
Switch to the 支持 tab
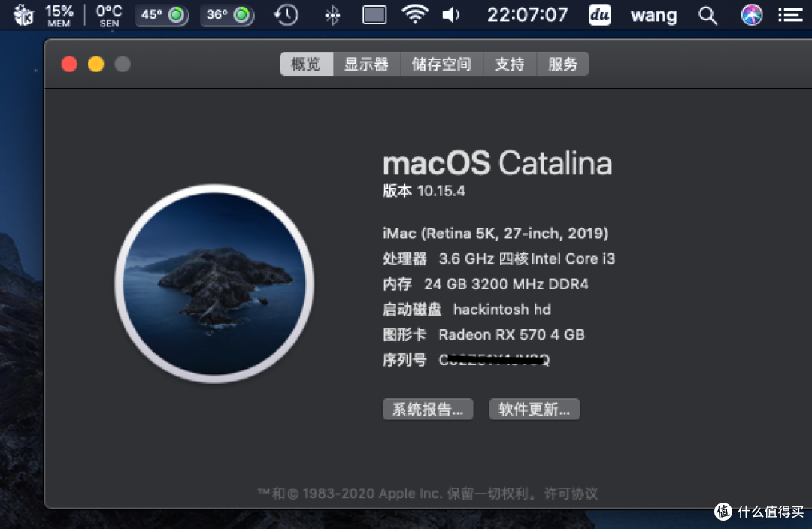coord(510,64)
